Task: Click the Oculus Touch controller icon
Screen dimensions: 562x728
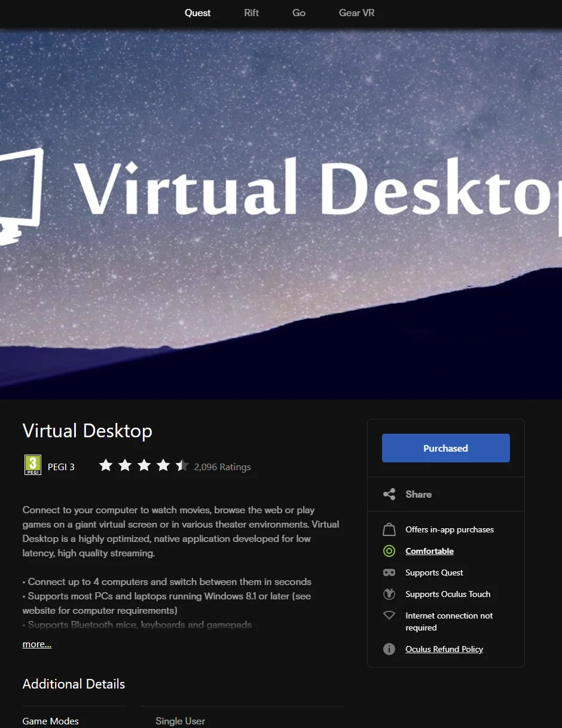Action: pyautogui.click(x=389, y=594)
